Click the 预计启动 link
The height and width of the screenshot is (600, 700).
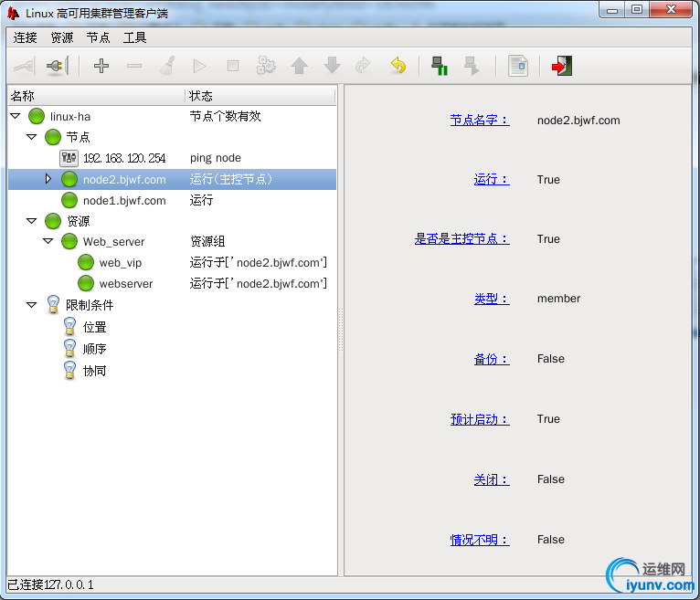click(x=480, y=419)
